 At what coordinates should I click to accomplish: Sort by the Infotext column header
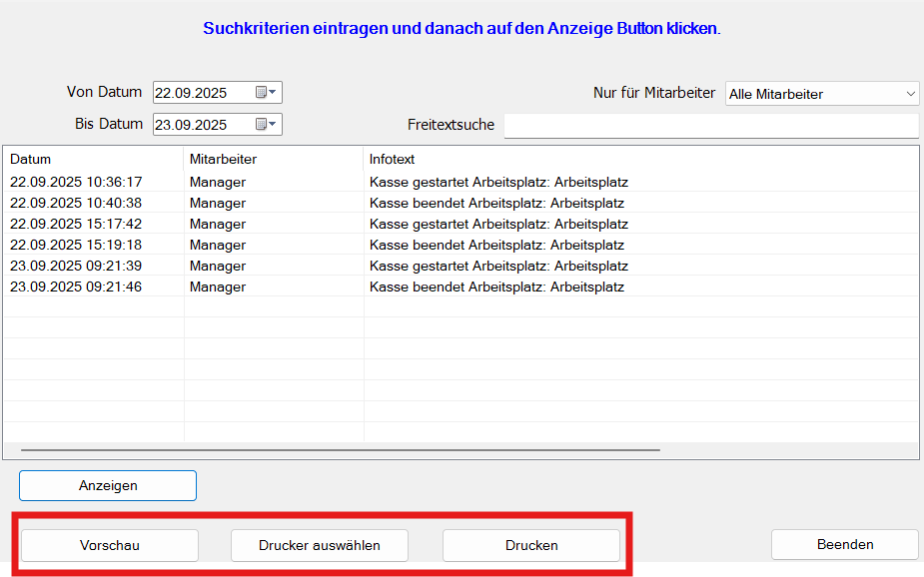pos(641,159)
